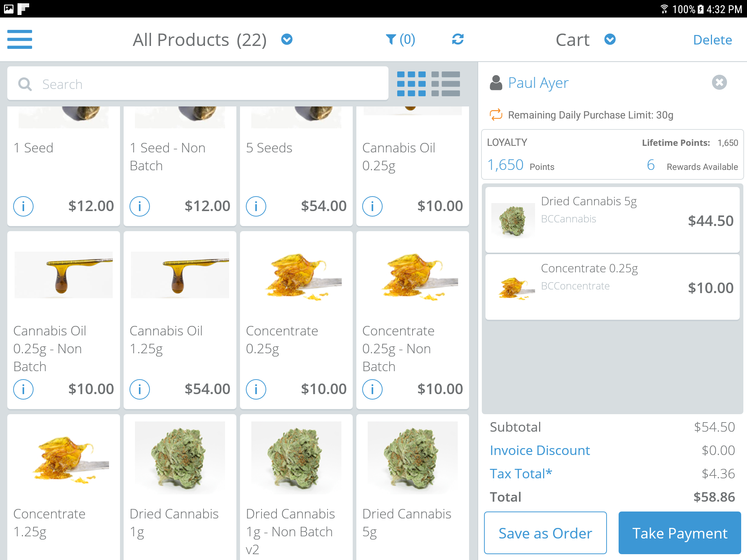
Task: Open info for 1 Seed product
Action: coord(23,206)
